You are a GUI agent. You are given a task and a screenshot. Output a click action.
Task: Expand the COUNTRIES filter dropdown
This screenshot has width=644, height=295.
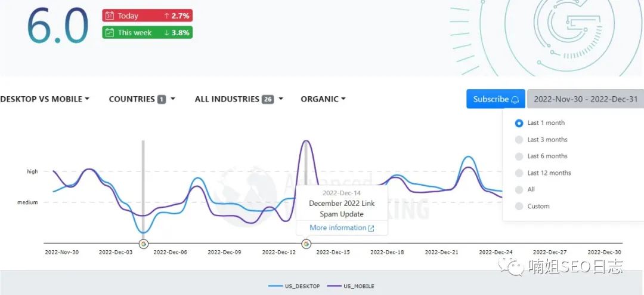(x=142, y=99)
